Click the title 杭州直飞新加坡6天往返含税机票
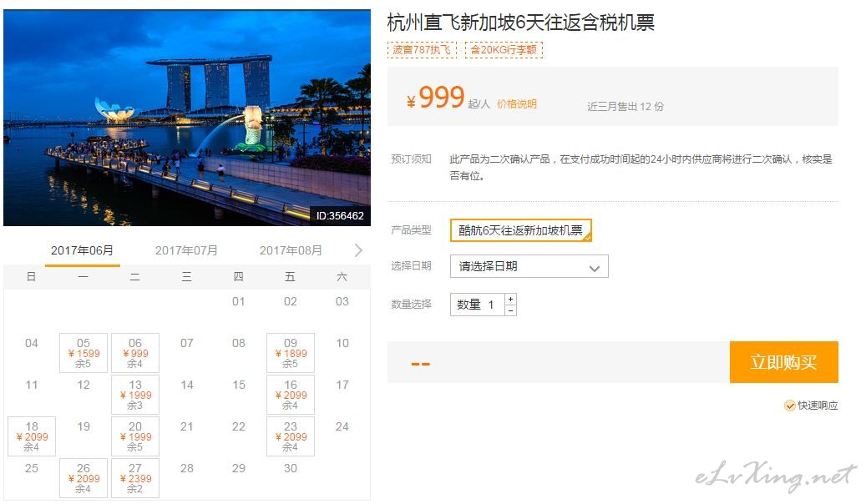The width and height of the screenshot is (866, 504). point(521,23)
